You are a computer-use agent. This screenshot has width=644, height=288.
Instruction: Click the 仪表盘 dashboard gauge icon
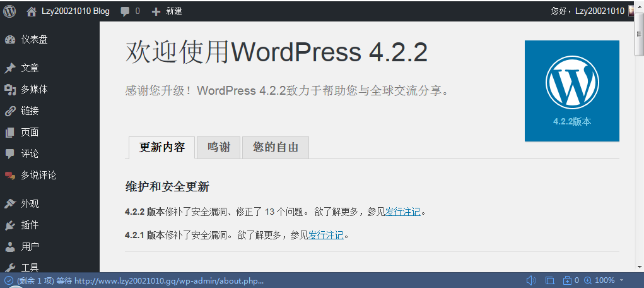coord(10,40)
